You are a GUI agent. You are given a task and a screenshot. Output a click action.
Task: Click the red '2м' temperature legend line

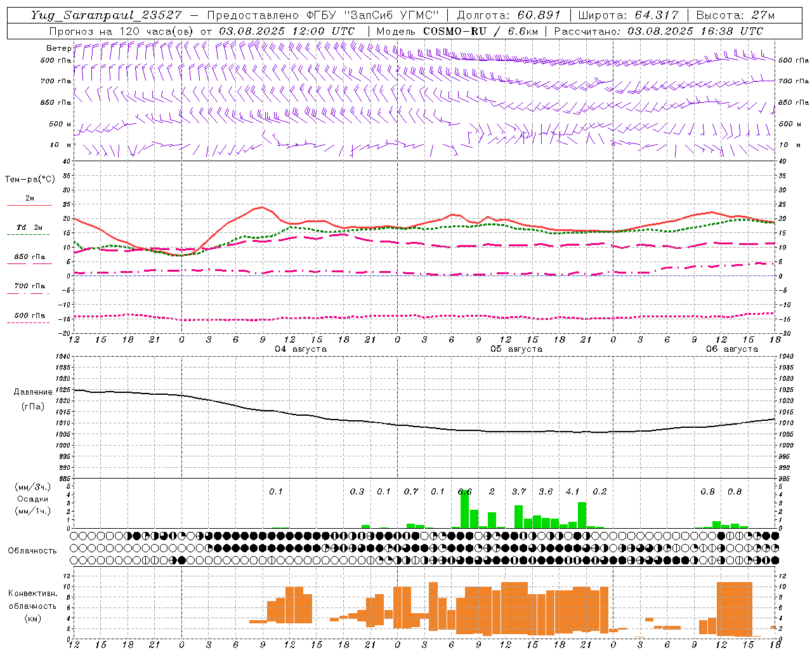click(x=29, y=205)
